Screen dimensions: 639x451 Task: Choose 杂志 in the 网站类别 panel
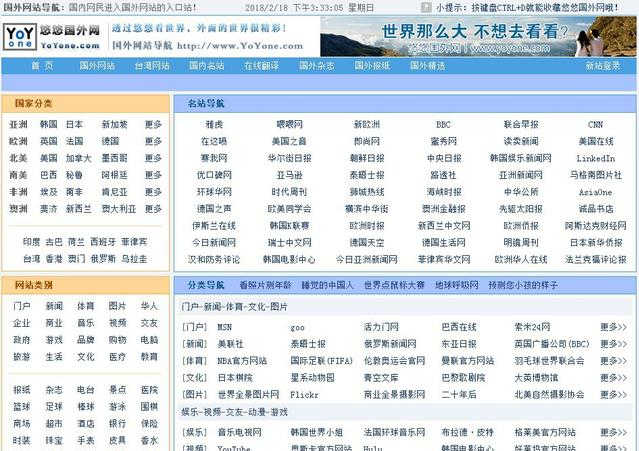coord(54,390)
